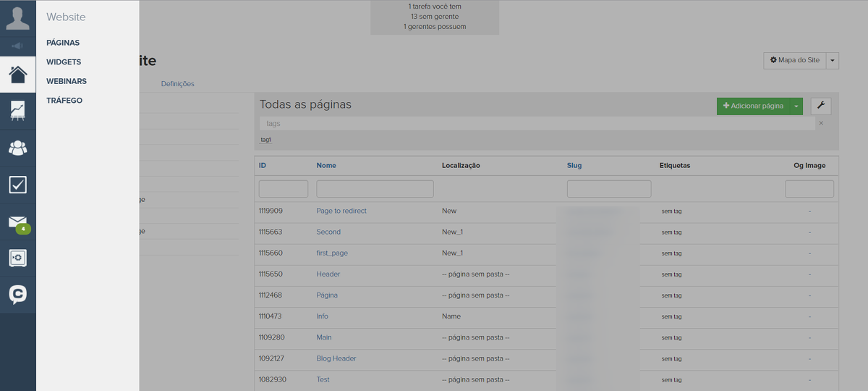
Task: Open the checkmark tasks icon in sidebar
Action: tap(17, 185)
